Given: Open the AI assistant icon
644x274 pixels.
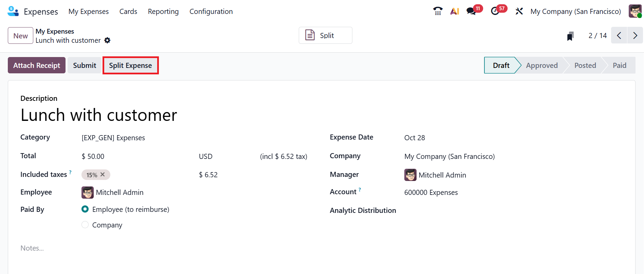Looking at the screenshot, I should coord(455,11).
